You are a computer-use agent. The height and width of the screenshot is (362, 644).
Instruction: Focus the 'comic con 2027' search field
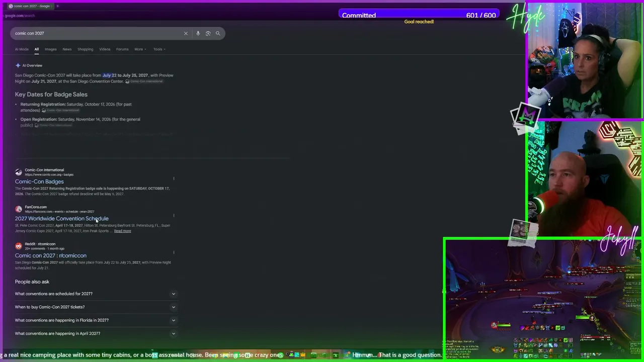click(x=98, y=33)
